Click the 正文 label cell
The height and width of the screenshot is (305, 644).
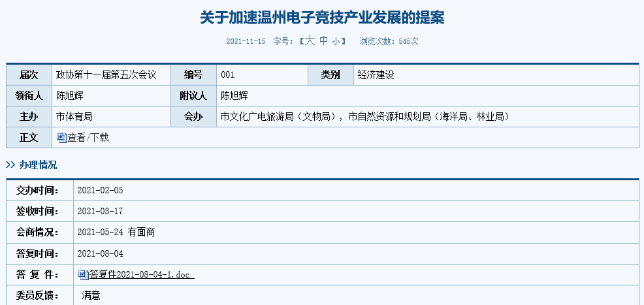(29, 138)
